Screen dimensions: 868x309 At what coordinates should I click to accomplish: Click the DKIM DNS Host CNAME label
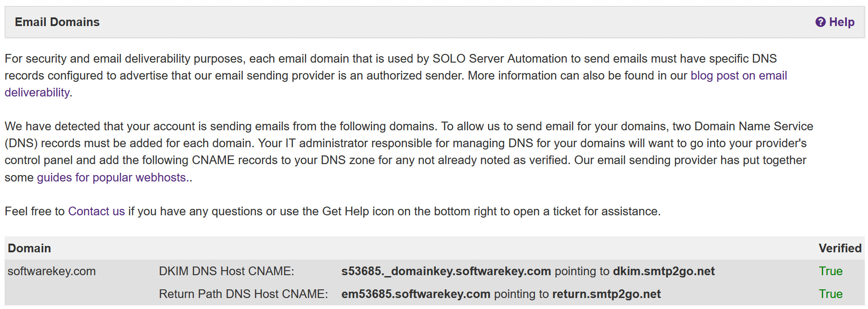[x=226, y=271]
